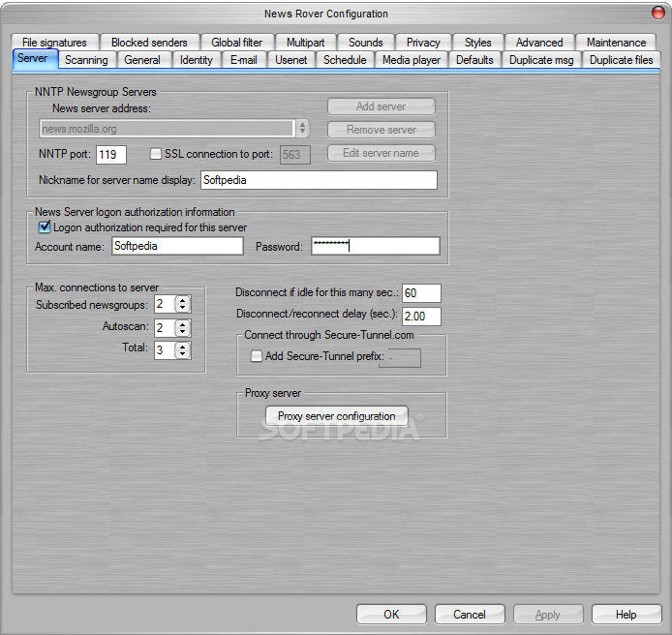Click the Add server button
This screenshot has height=635, width=672.
pyautogui.click(x=382, y=106)
